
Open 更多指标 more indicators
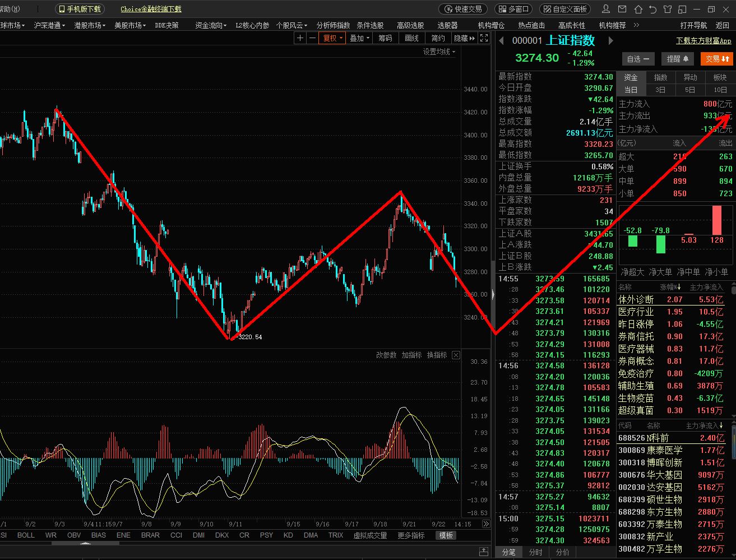point(411,535)
